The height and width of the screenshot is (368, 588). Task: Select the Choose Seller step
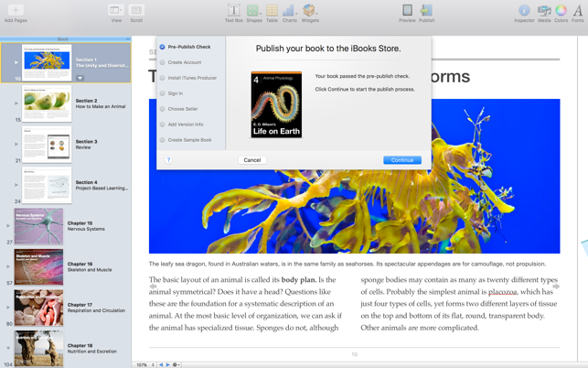pos(183,109)
